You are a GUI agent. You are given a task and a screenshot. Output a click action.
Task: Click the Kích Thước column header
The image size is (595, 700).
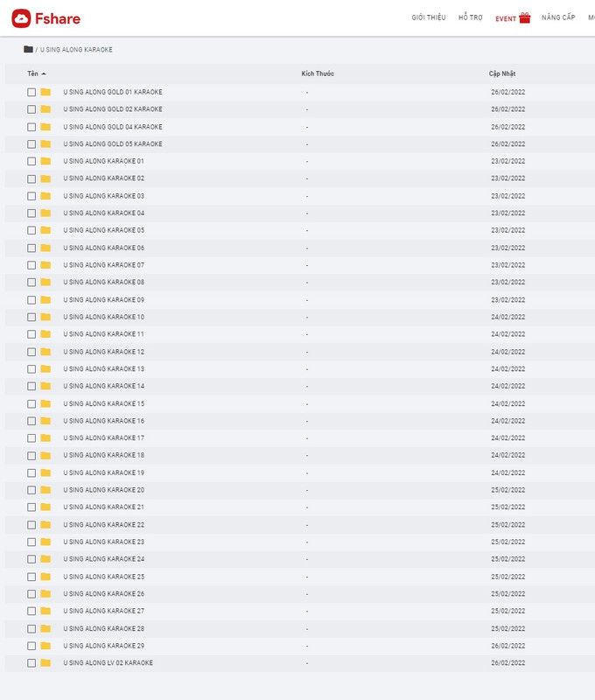pos(318,73)
